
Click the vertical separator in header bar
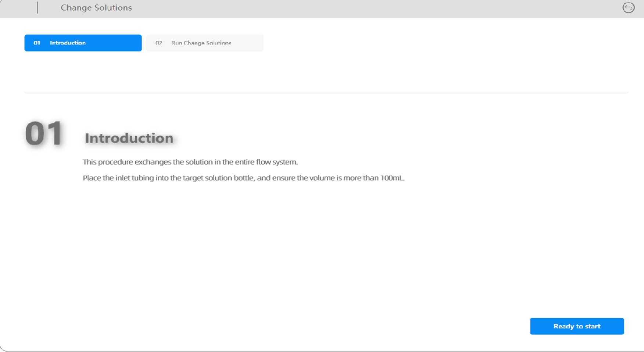37,8
